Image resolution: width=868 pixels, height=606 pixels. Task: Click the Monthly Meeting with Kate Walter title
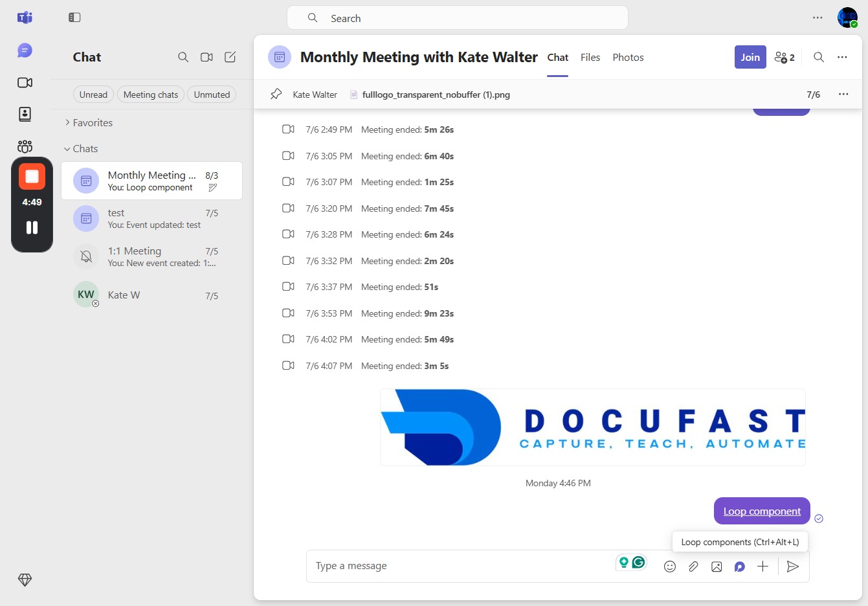419,57
